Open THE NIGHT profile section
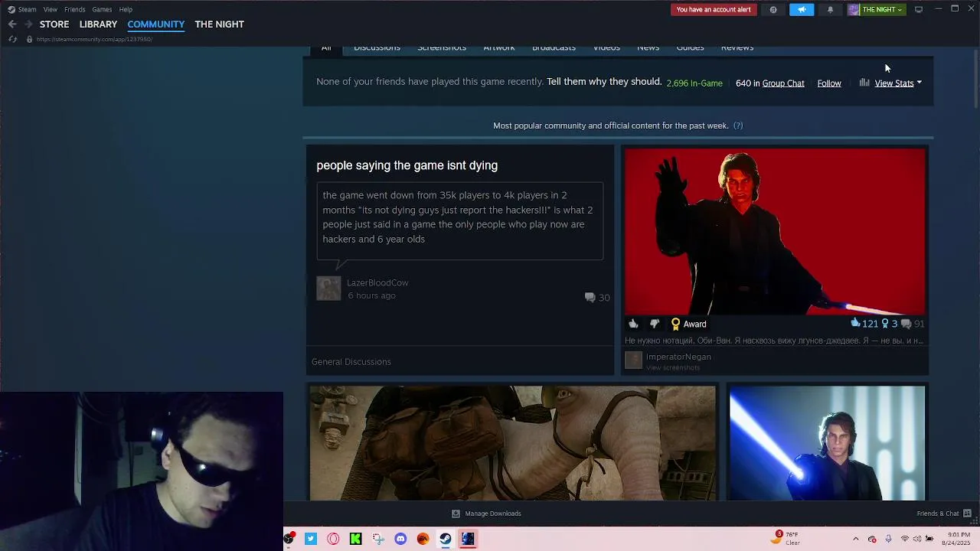980x551 pixels. (x=219, y=24)
